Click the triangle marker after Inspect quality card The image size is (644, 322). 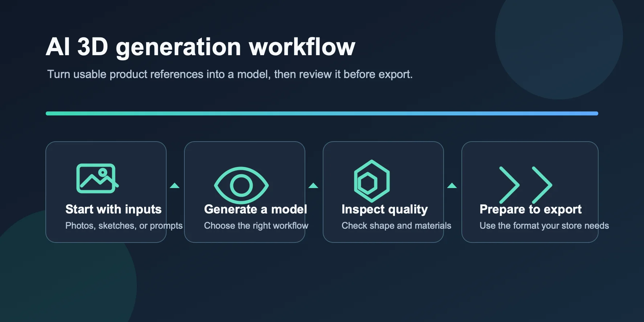click(452, 186)
